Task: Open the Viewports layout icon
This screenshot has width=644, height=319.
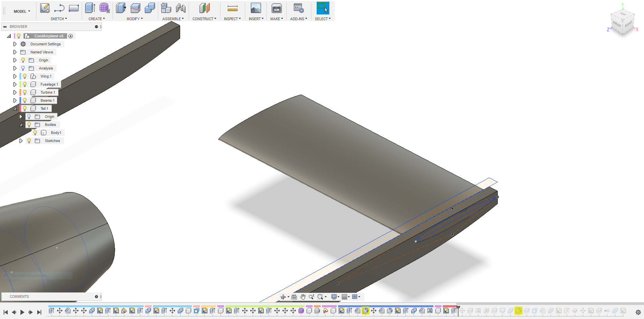Action: pyautogui.click(x=355, y=297)
